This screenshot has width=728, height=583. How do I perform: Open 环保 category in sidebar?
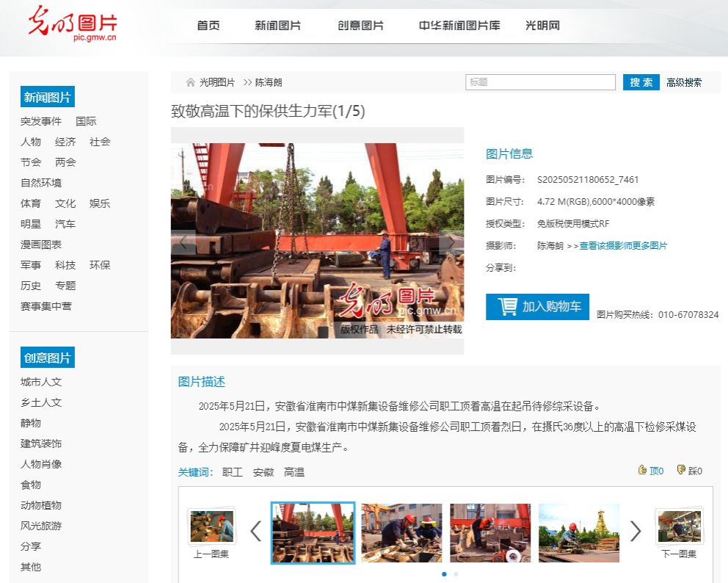(x=100, y=265)
